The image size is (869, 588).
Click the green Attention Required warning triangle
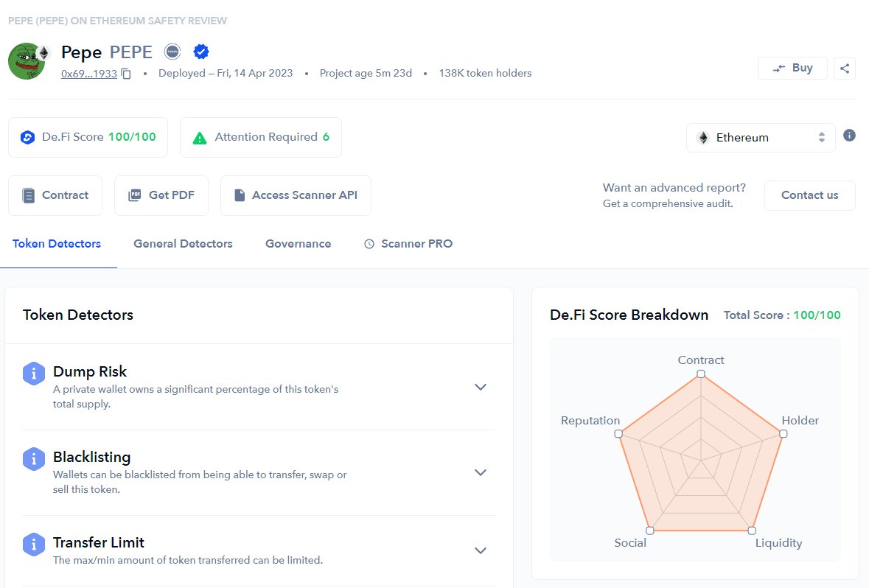click(200, 138)
